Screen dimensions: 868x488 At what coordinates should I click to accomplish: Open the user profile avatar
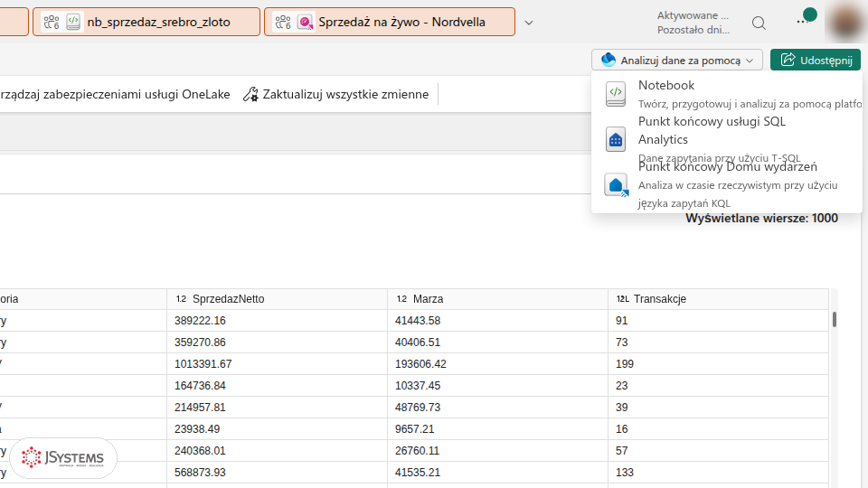point(845,22)
